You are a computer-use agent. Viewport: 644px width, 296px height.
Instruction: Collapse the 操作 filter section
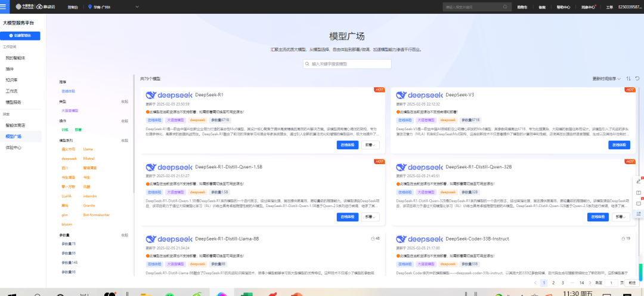coord(125,121)
